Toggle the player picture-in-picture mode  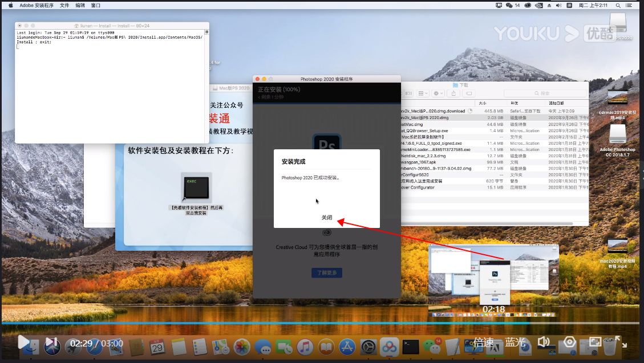(x=595, y=342)
